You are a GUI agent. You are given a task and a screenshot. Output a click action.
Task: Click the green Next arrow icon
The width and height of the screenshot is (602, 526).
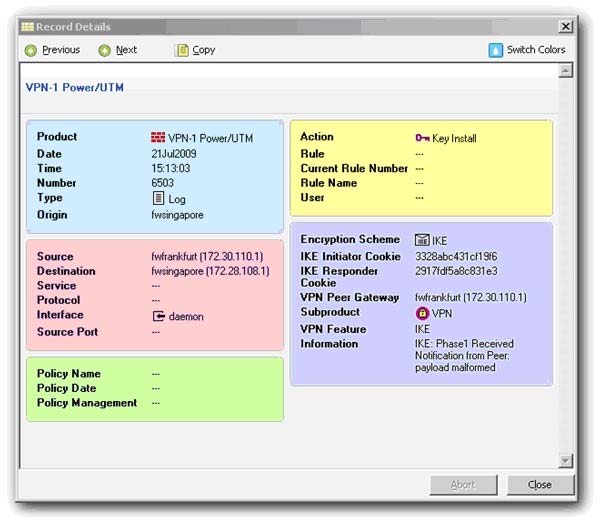(x=104, y=50)
